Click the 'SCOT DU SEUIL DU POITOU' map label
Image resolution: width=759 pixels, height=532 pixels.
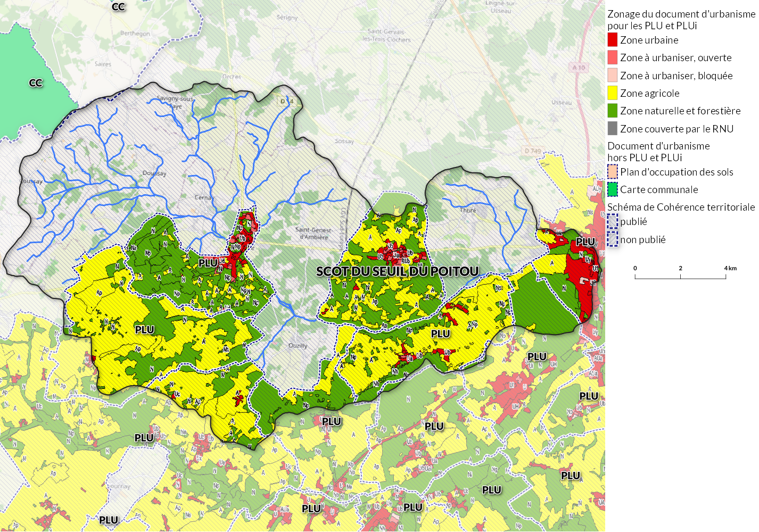(x=398, y=271)
